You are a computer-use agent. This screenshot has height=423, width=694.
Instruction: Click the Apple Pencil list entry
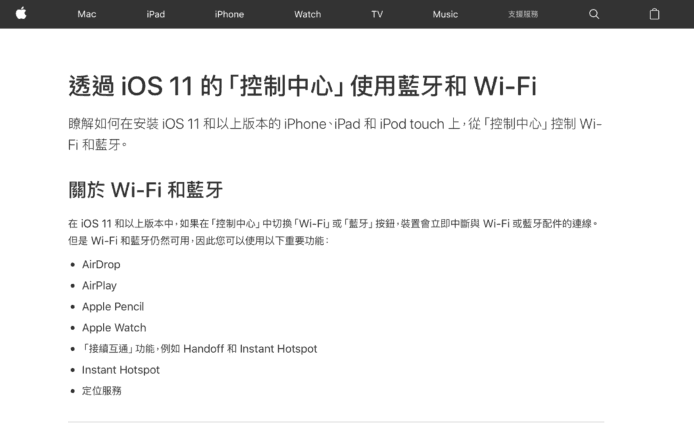[113, 307]
